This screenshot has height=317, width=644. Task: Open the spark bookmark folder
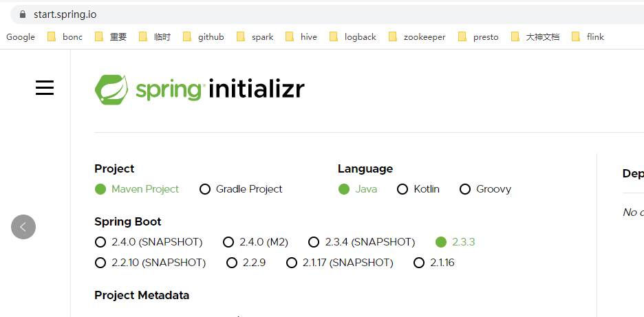(255, 37)
